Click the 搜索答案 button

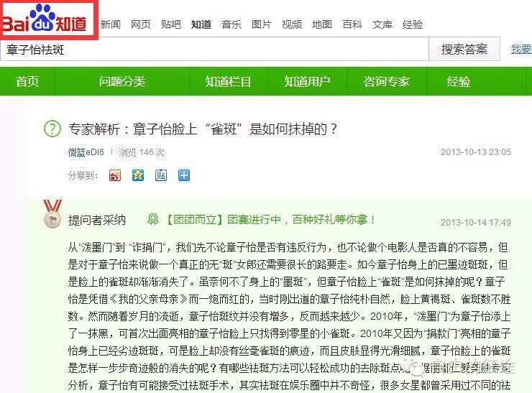464,49
